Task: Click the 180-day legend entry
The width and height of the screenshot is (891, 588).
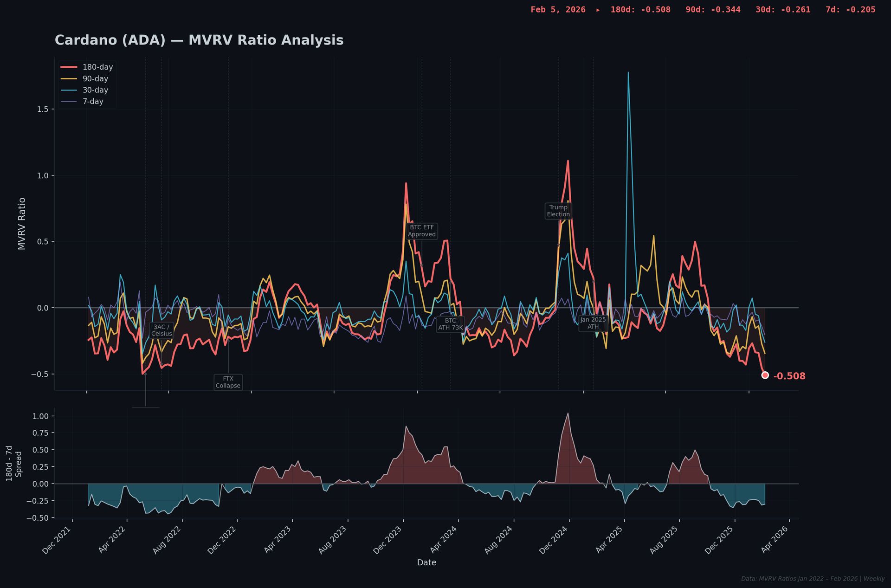Action: click(x=97, y=67)
